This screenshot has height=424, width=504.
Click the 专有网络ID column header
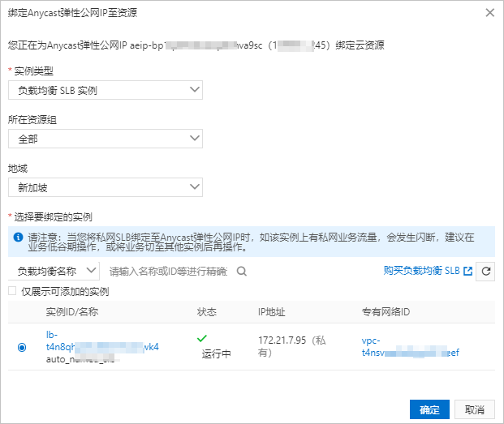coord(386,311)
